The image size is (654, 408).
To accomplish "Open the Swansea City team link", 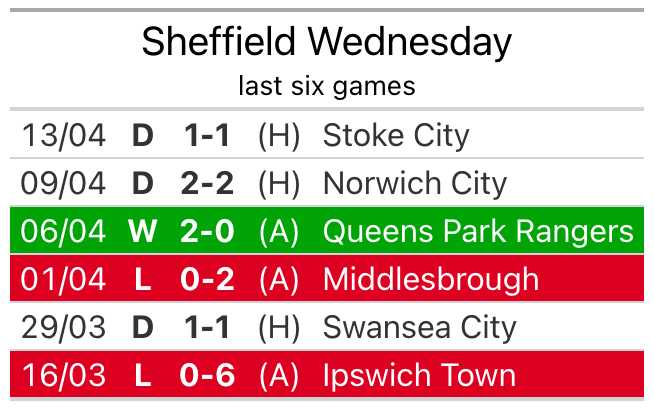I will (x=419, y=327).
